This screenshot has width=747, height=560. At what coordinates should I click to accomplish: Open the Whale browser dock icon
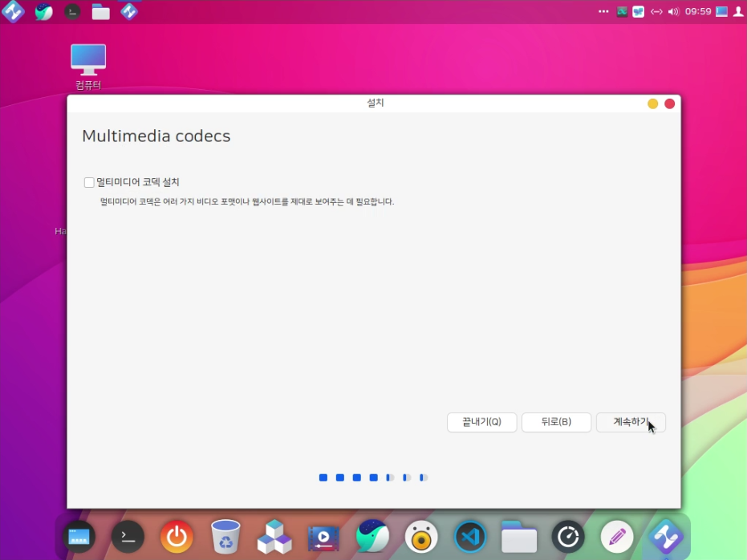372,536
